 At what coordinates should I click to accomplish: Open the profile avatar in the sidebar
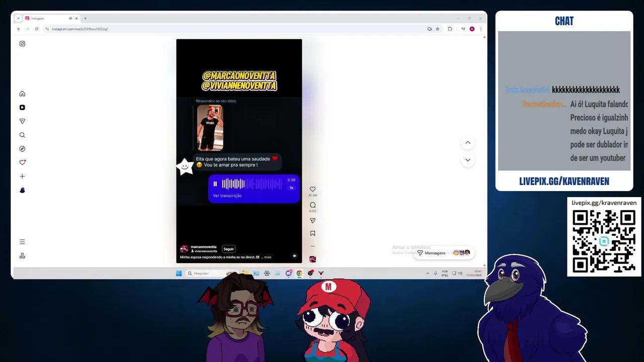22,190
